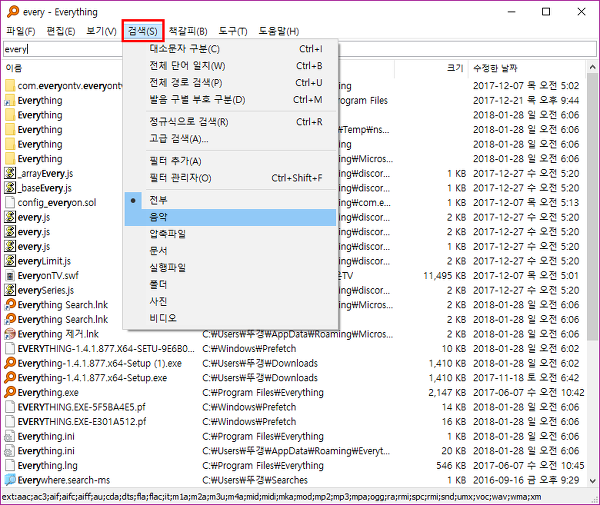This screenshot has width=600, height=505.
Task: Click gear icon of Everything.ini in AppData
Action: click(x=10, y=451)
